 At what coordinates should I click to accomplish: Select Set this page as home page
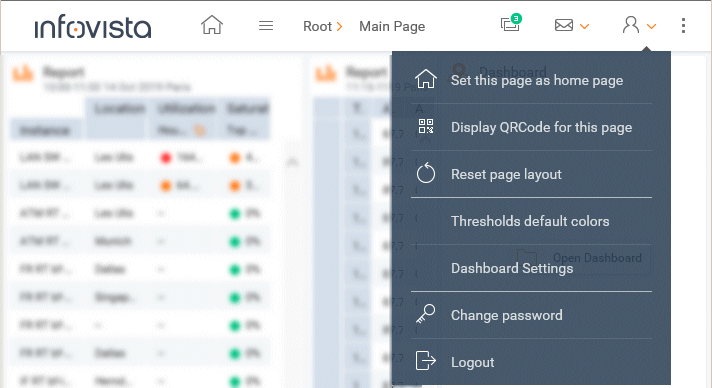tap(531, 80)
